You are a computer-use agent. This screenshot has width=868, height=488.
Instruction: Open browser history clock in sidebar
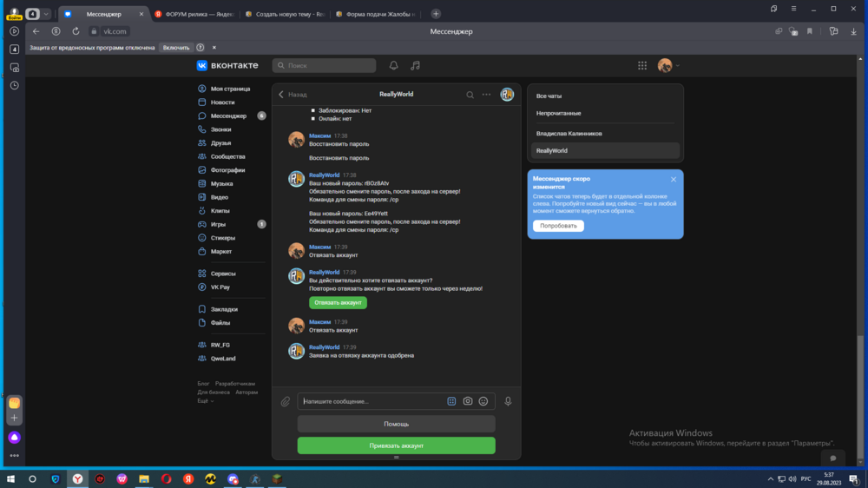pyautogui.click(x=15, y=85)
